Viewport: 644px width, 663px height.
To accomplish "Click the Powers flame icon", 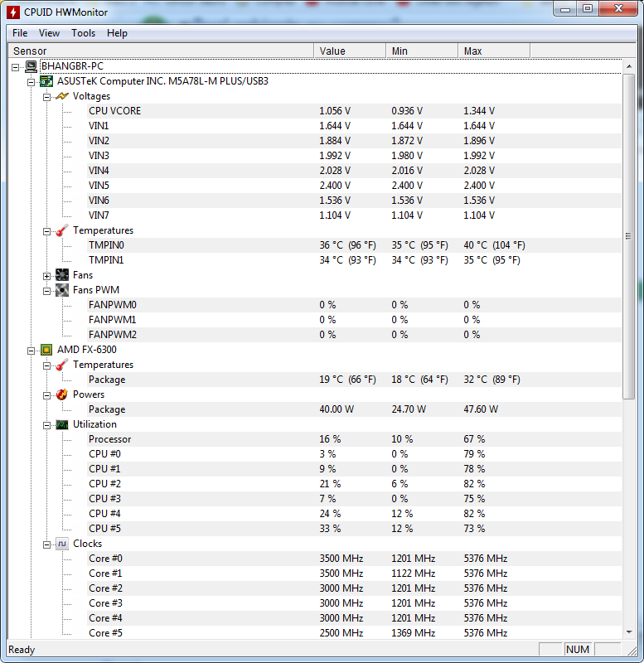I will 62,394.
